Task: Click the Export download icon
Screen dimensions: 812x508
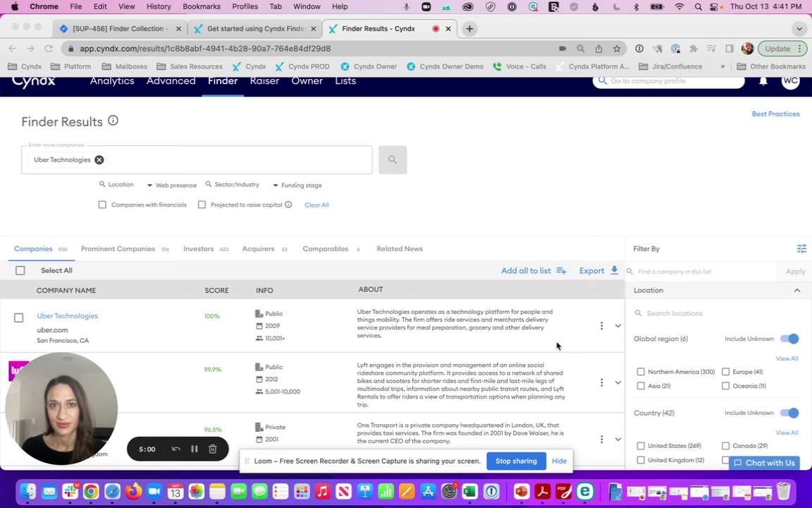Action: pyautogui.click(x=614, y=270)
